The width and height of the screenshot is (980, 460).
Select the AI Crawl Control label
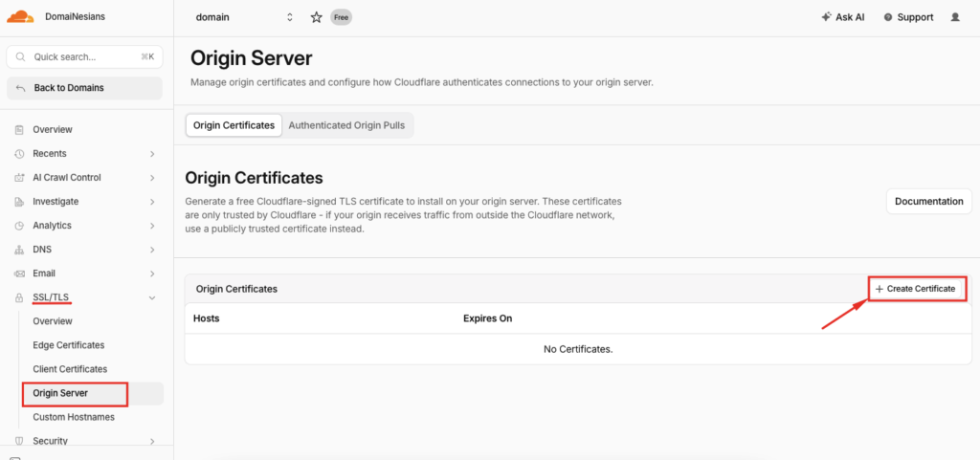pyautogui.click(x=67, y=178)
